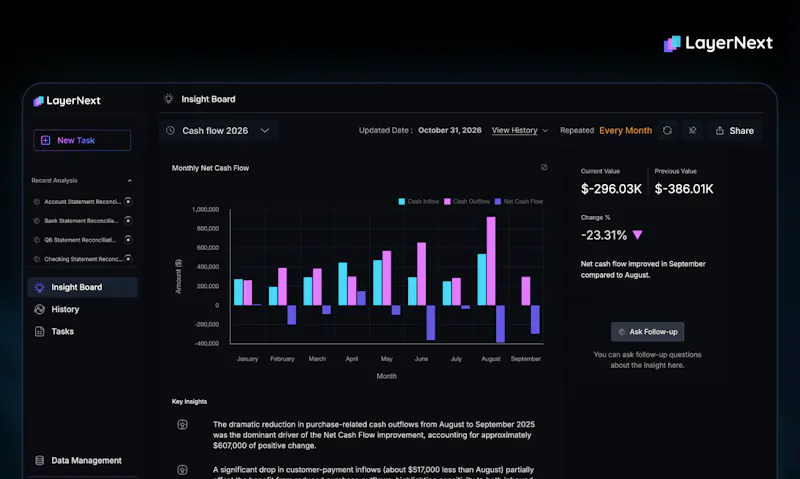This screenshot has width=800, height=479.
Task: Click the Monthly Net Cash Flow title
Action: click(210, 168)
